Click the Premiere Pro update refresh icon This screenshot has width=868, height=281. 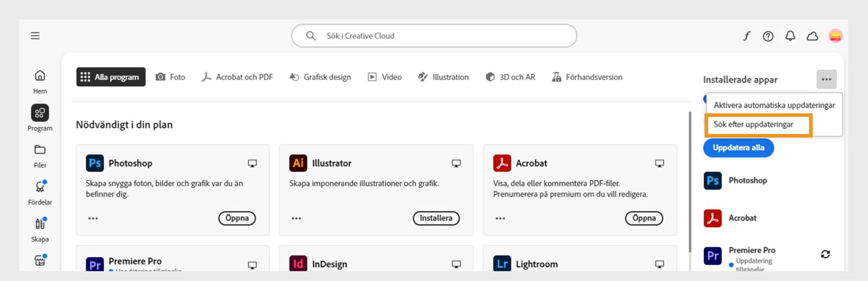point(825,254)
